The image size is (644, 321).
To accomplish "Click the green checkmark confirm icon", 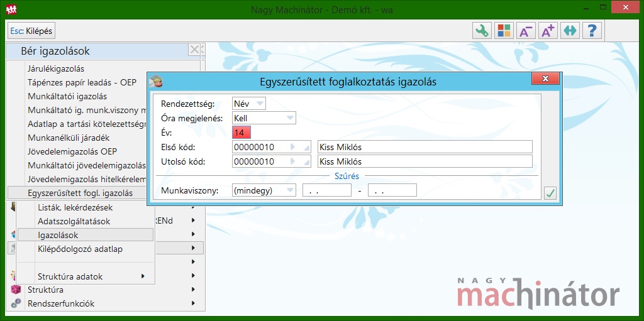I will pyautogui.click(x=550, y=193).
